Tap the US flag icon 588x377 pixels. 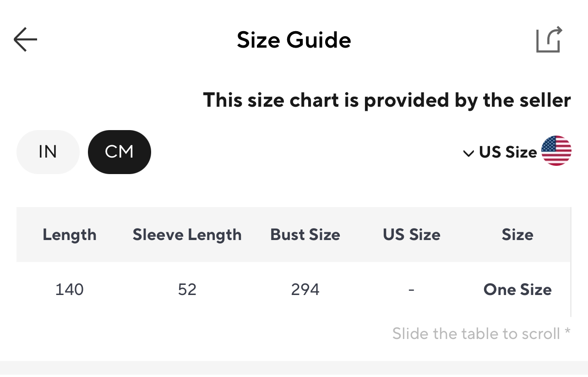click(x=556, y=151)
